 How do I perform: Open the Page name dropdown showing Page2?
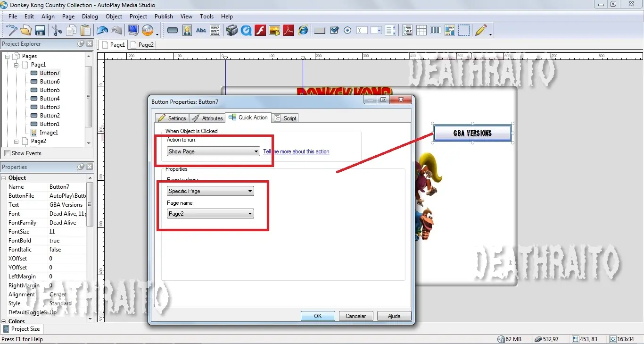point(210,214)
